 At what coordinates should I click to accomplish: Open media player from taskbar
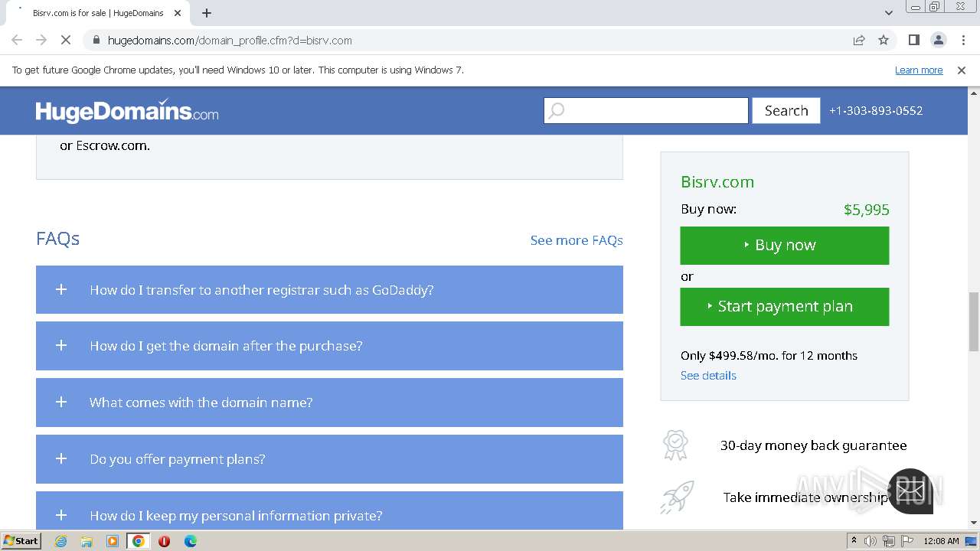(113, 541)
